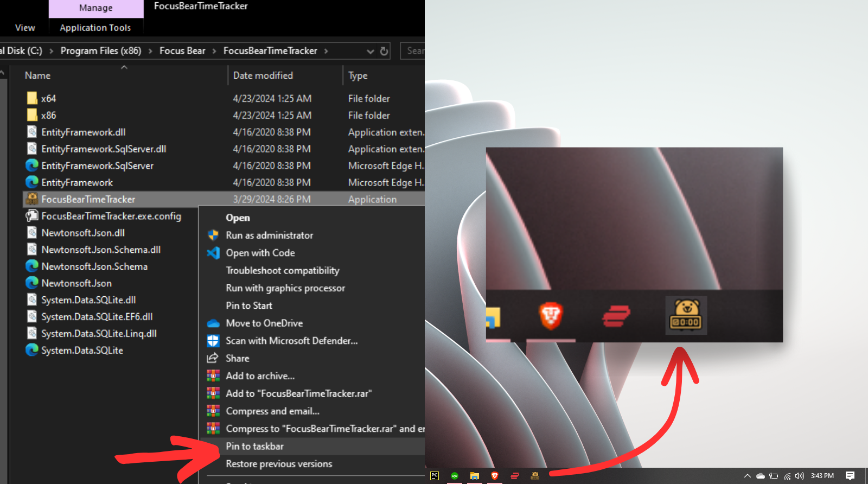
Task: Select System.Data.SQLite.dll file
Action: pos(88,300)
